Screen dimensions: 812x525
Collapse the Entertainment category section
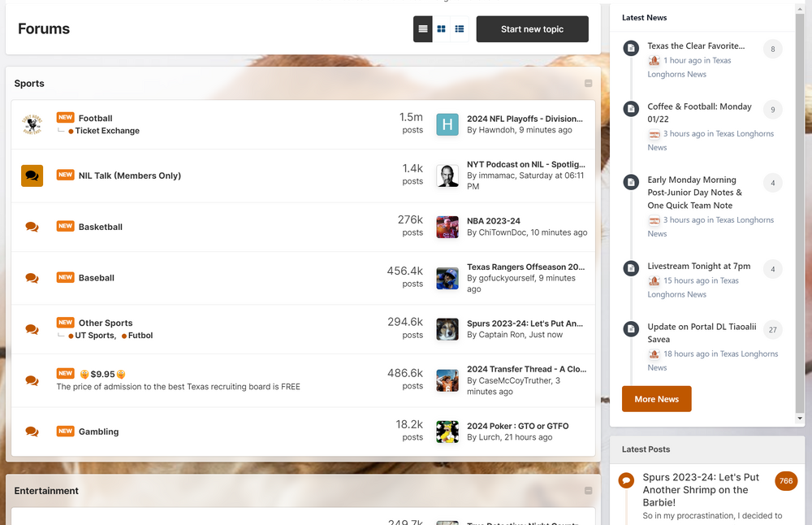(x=588, y=491)
